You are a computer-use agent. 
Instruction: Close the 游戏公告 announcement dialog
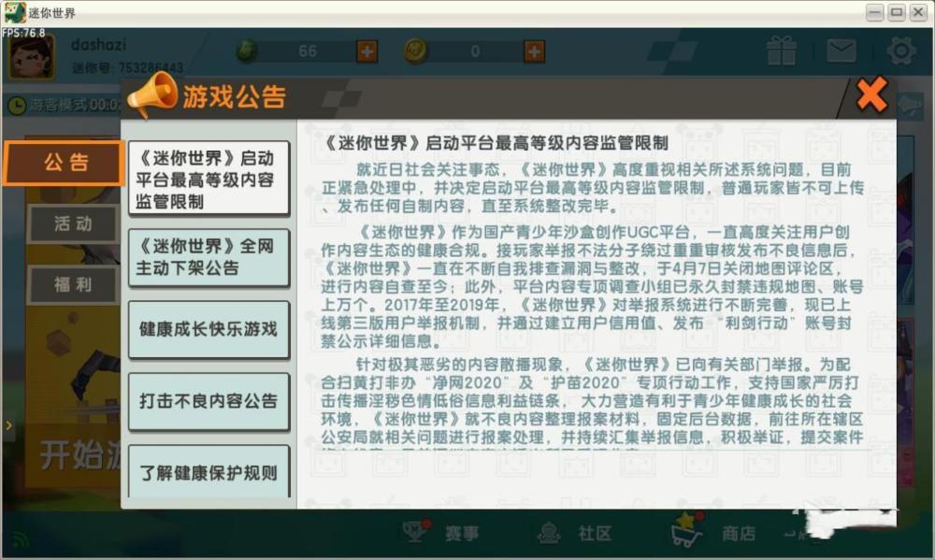(871, 94)
